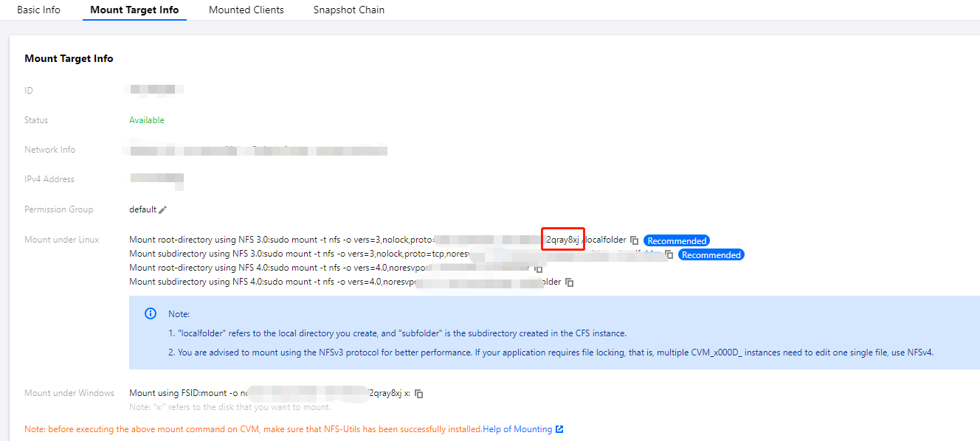
Task: Click the Mount Target Info section heading
Action: pyautogui.click(x=69, y=58)
